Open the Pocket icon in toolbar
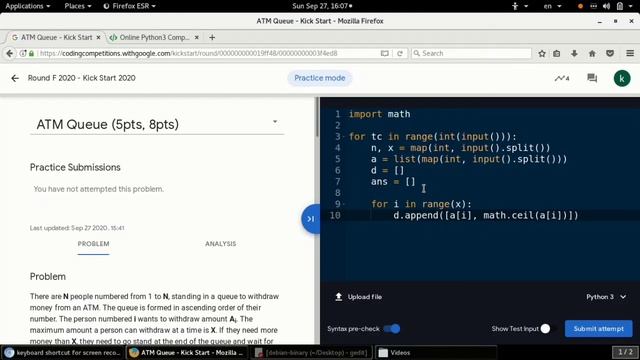Viewport: 640px width, 360px height. pos(610,53)
